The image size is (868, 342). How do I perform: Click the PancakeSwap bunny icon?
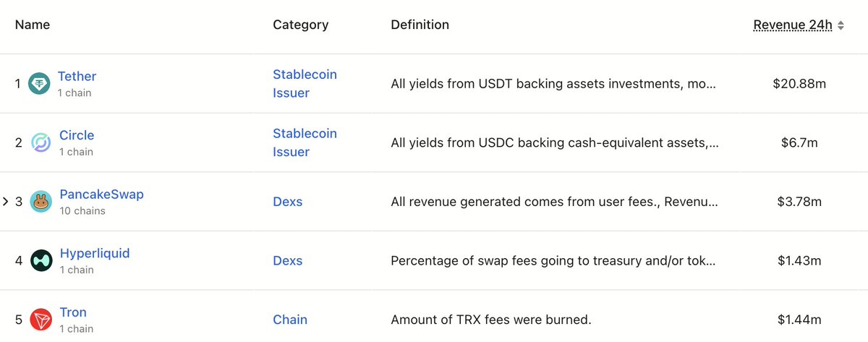41,202
